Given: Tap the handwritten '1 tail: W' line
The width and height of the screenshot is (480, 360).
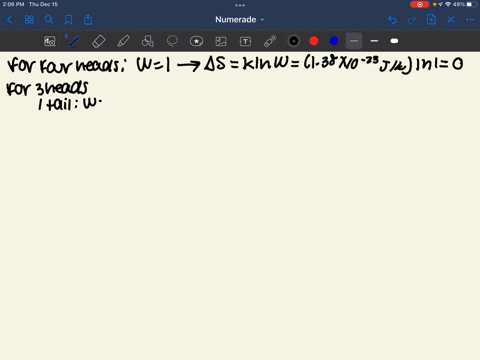Looking at the screenshot, I should 70,104.
